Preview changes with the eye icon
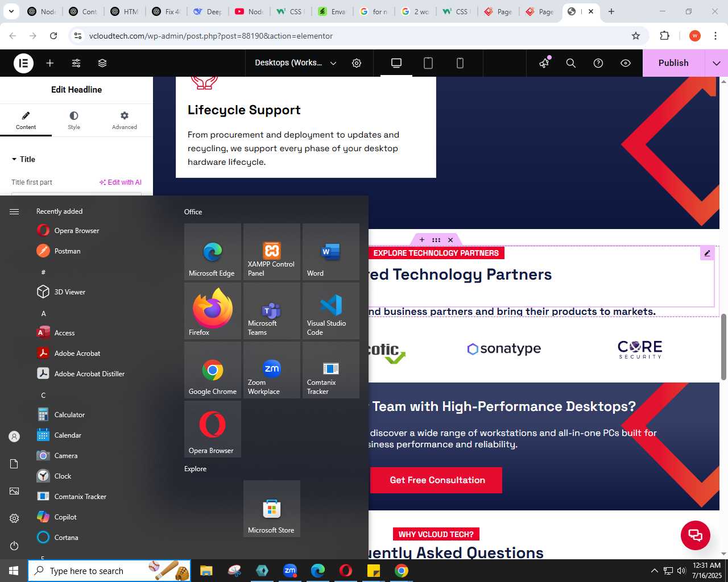 [x=626, y=63]
